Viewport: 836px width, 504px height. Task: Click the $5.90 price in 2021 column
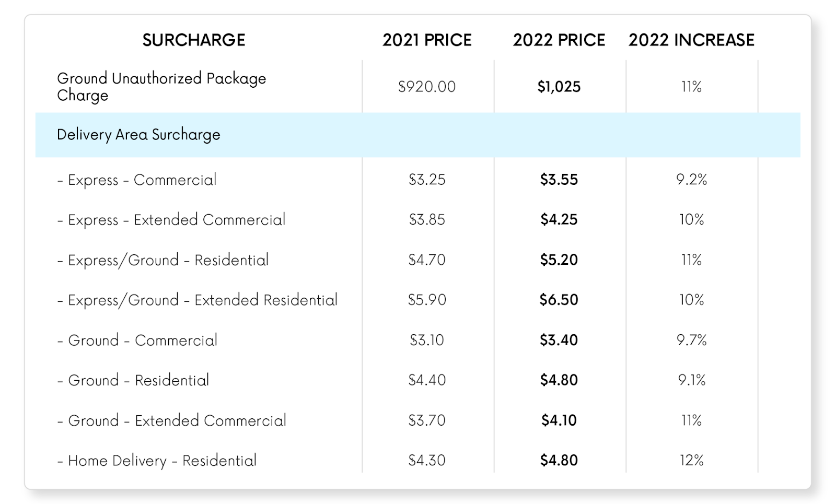pyautogui.click(x=427, y=300)
